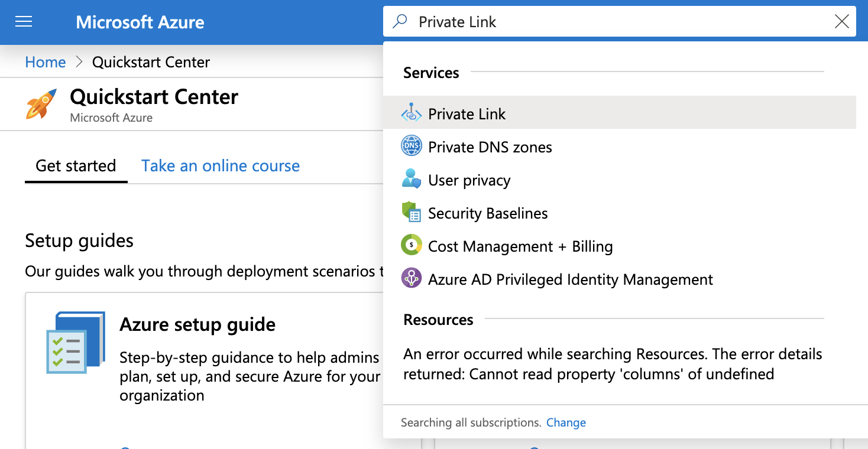Click the Security Baselines shield icon

[411, 213]
